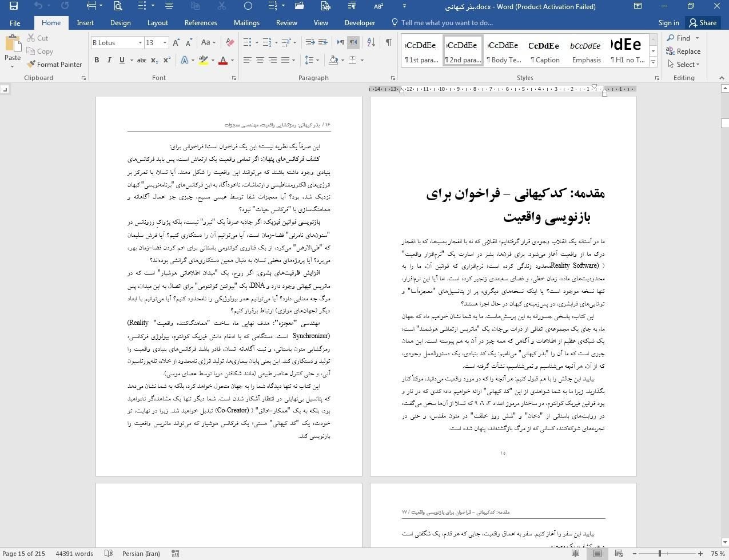
Task: Center align the text
Action: [260, 60]
